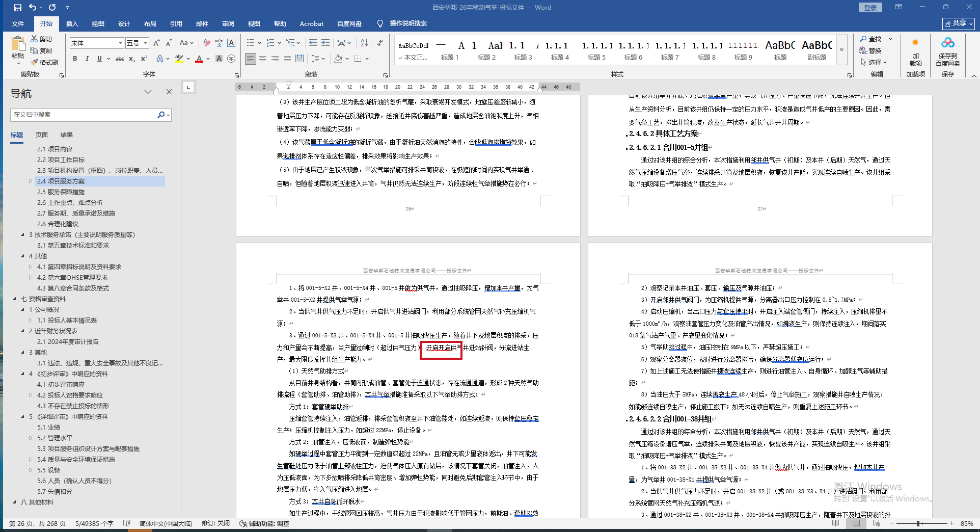Open the 审阅 (Review) ribbon tab
This screenshot has width=980, height=532.
pos(228,23)
